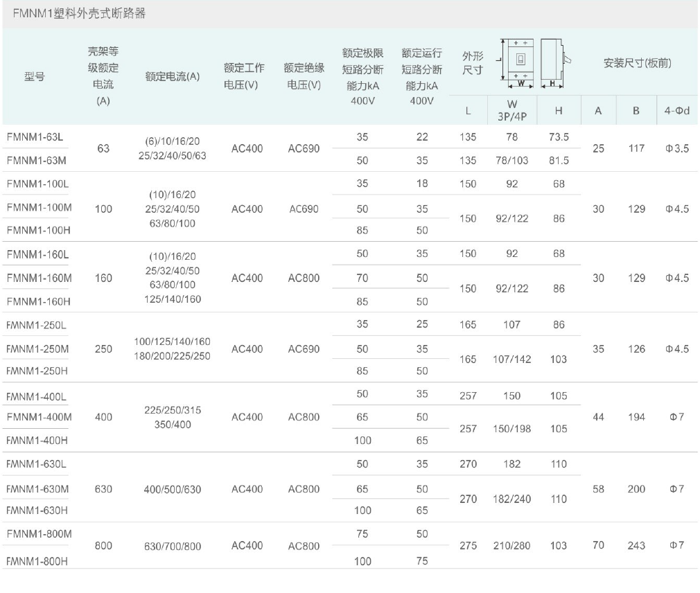Click the 型号 column header
The width and height of the screenshot is (700, 593).
pyautogui.click(x=35, y=77)
